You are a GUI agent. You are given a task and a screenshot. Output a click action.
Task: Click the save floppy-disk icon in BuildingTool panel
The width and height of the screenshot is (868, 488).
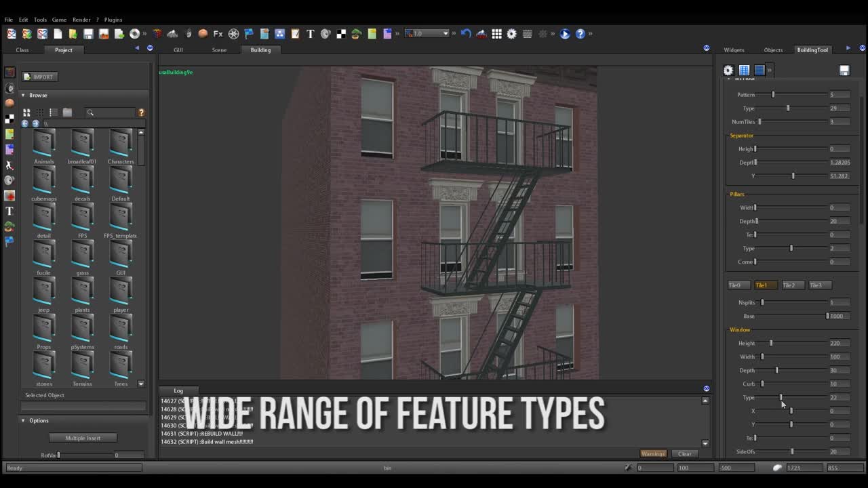pos(844,70)
